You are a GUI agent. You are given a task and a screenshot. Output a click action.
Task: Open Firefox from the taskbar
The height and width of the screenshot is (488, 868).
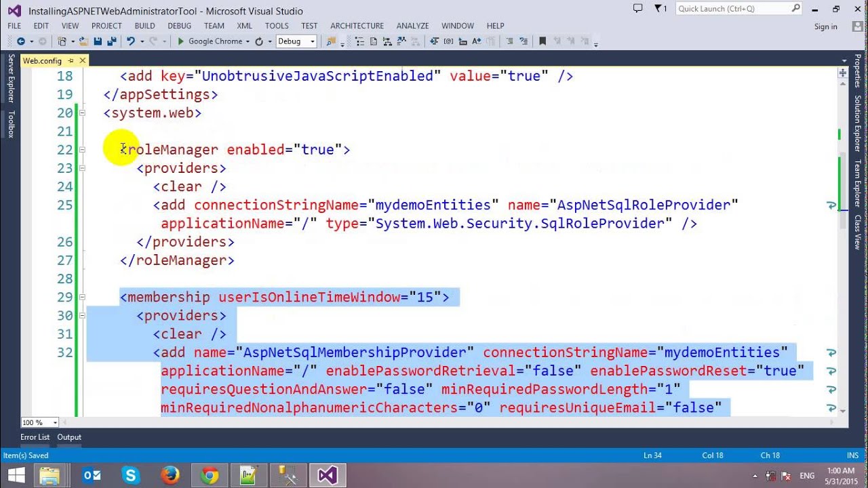pyautogui.click(x=170, y=476)
